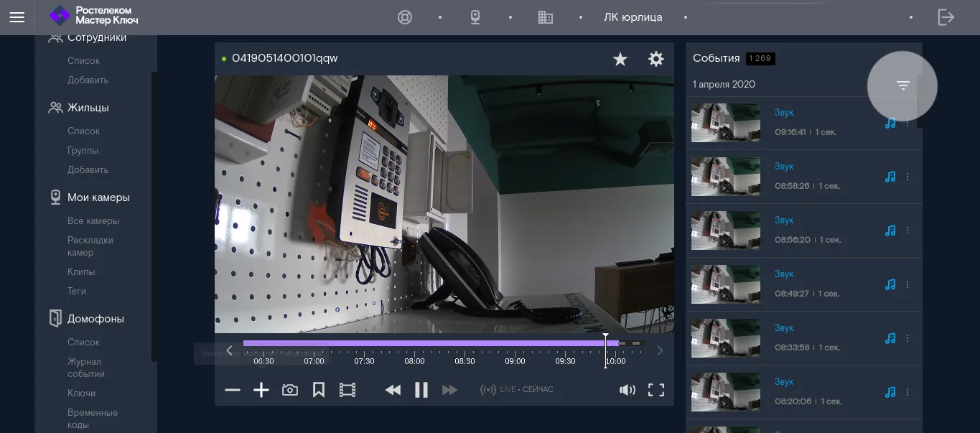Pause the video playback
Screen dimensions: 980x433
[x=421, y=390]
